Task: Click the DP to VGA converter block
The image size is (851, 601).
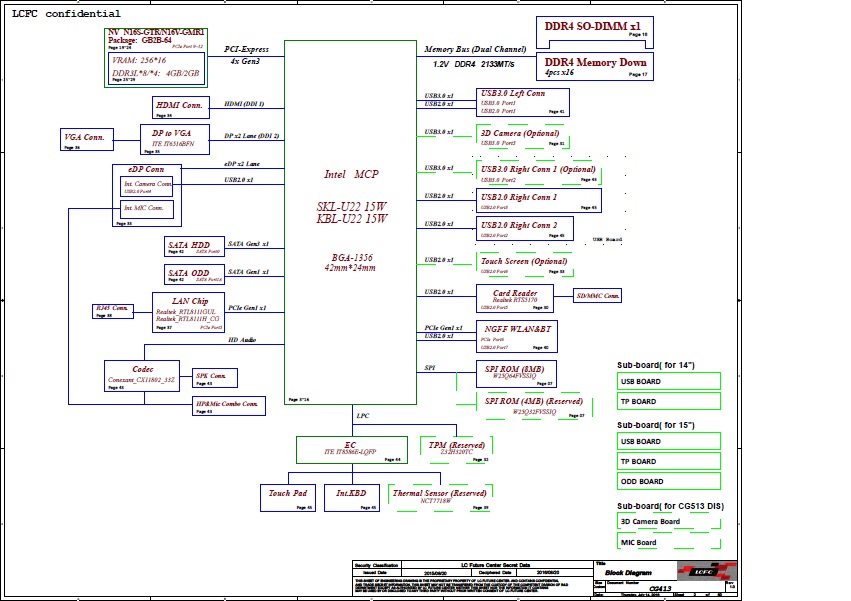Action: tap(180, 138)
